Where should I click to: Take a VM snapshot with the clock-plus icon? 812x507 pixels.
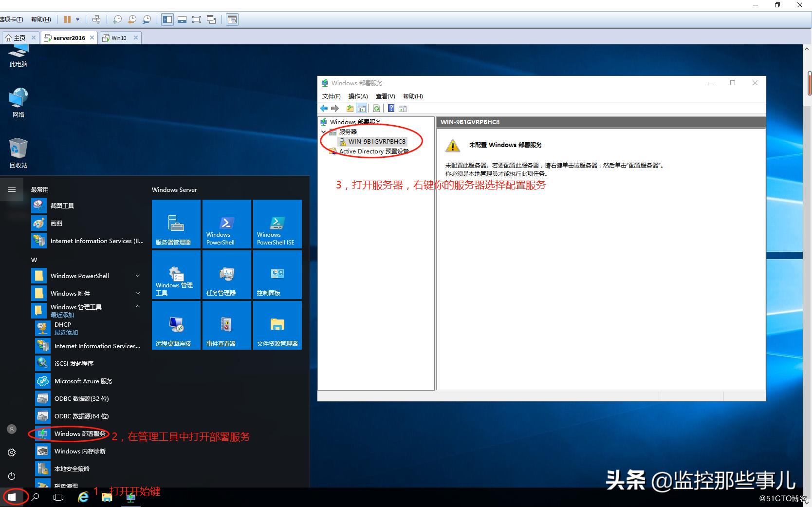[117, 19]
